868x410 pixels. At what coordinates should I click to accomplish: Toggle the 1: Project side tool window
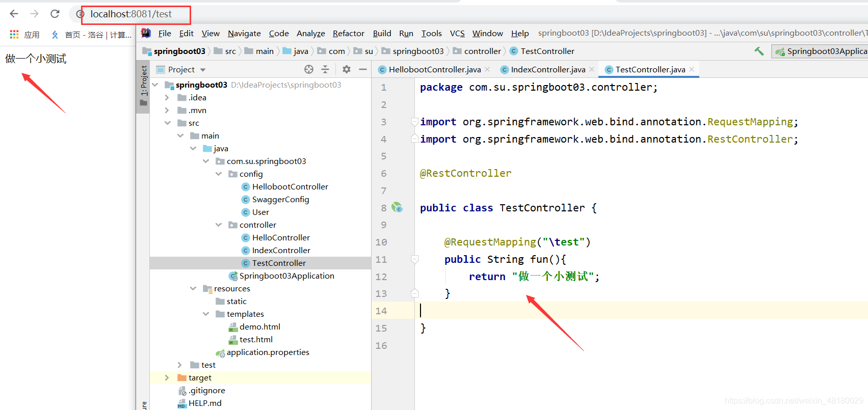[x=143, y=86]
